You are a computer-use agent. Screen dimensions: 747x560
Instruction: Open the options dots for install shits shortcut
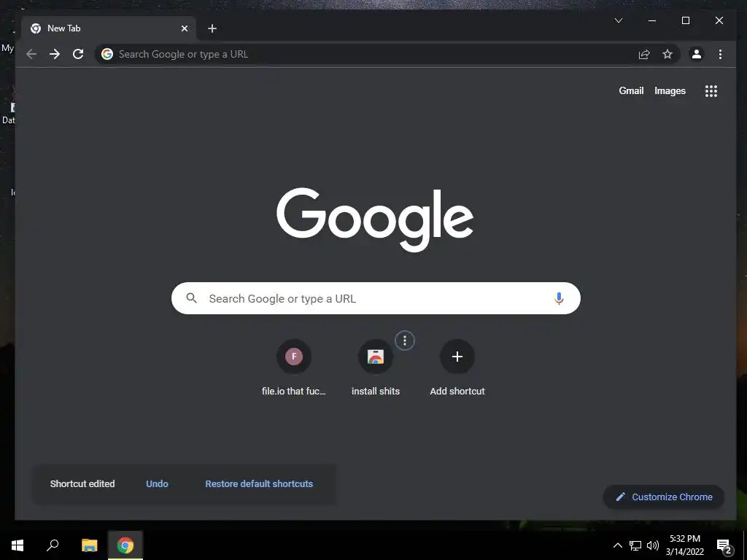click(405, 341)
